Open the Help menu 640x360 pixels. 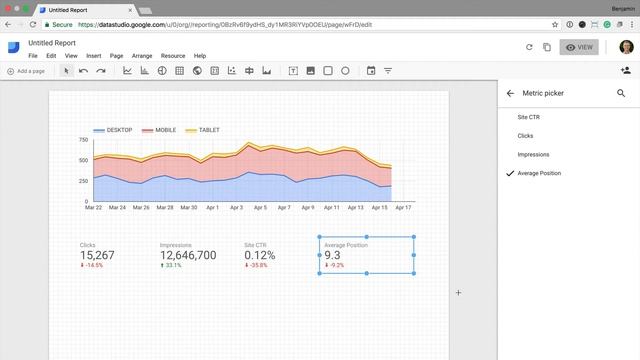[x=200, y=56]
